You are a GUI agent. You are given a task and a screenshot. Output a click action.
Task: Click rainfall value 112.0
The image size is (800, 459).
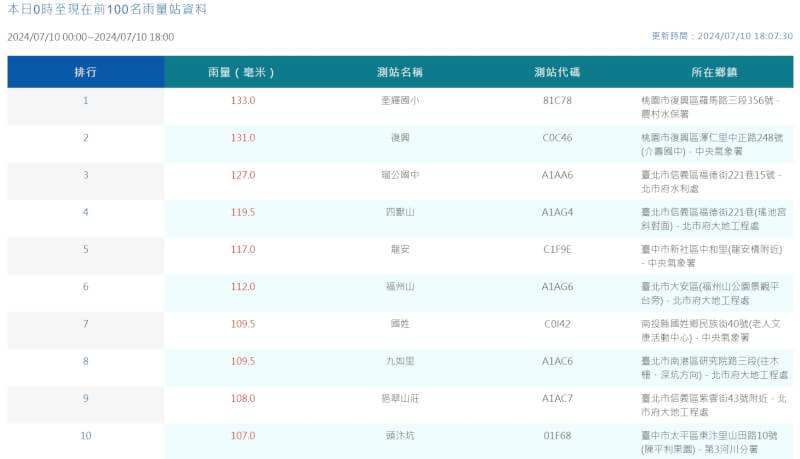coord(243,287)
